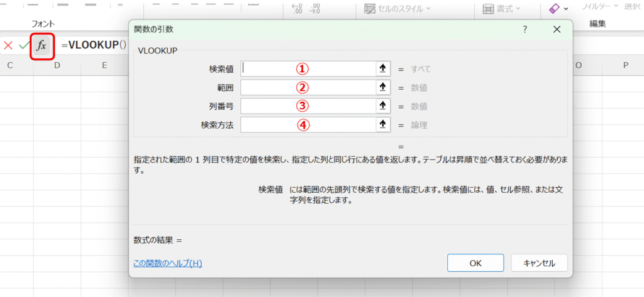Confirm formula with green checkmark icon
The width and height of the screenshot is (644, 297).
click(24, 46)
